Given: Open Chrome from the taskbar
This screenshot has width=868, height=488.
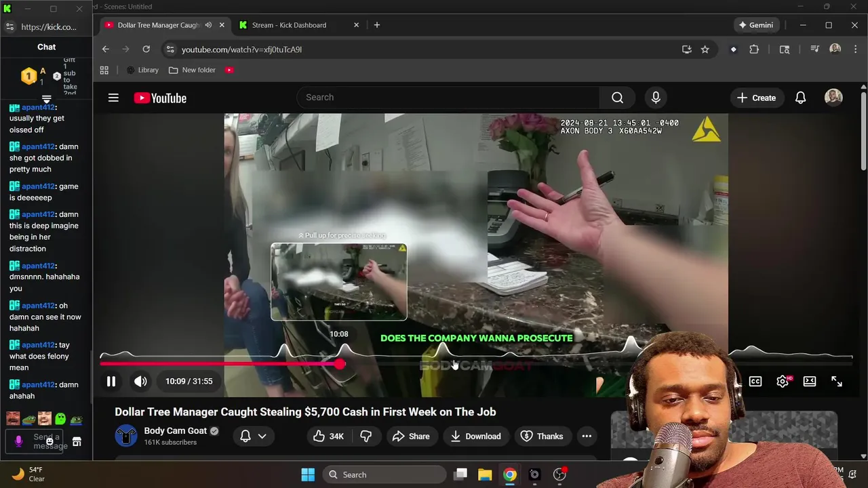Looking at the screenshot, I should click(x=509, y=474).
